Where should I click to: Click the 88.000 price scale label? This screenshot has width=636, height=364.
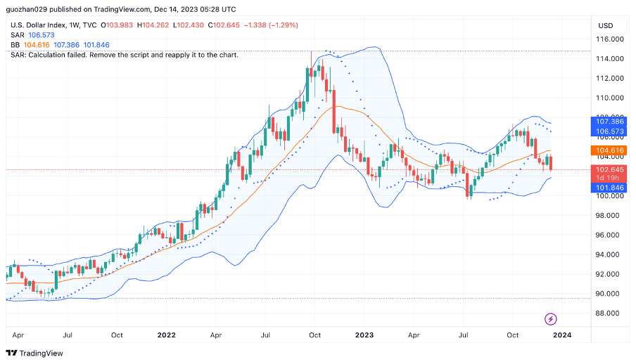pos(610,313)
